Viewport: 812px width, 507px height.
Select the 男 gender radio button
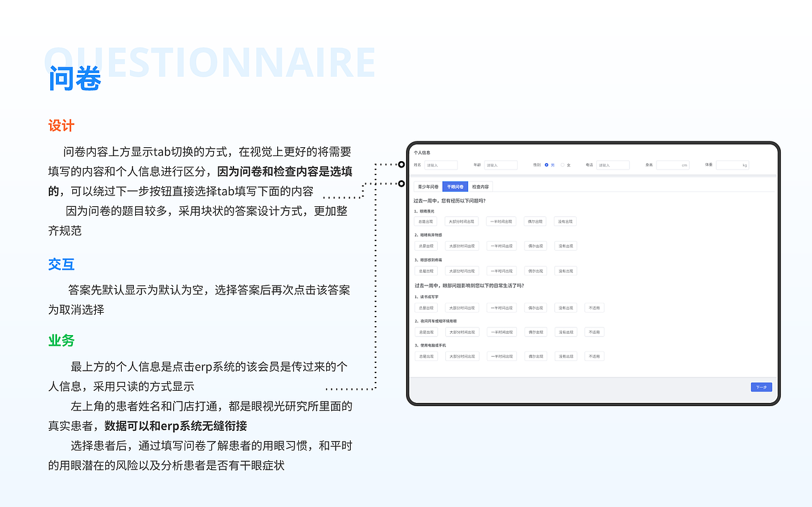(548, 165)
